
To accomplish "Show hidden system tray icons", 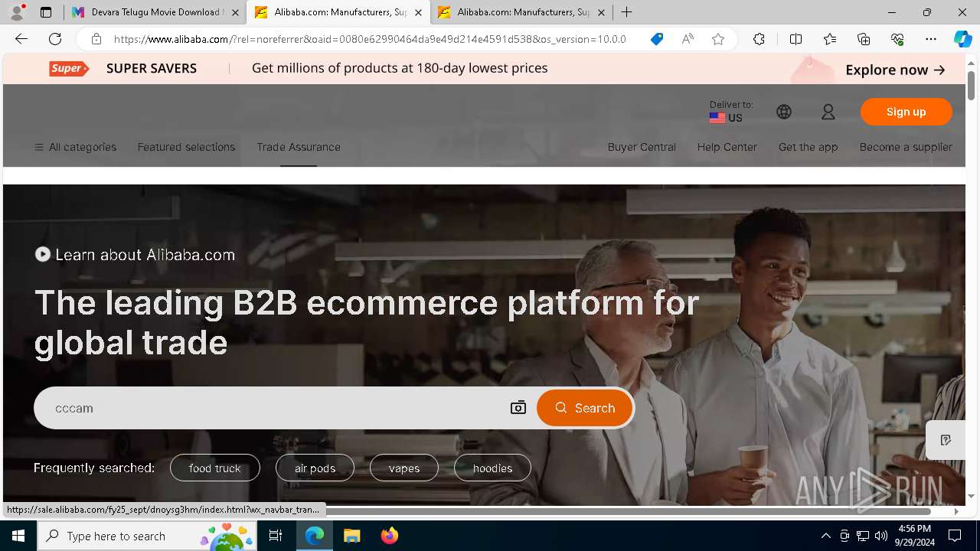I will (x=825, y=536).
